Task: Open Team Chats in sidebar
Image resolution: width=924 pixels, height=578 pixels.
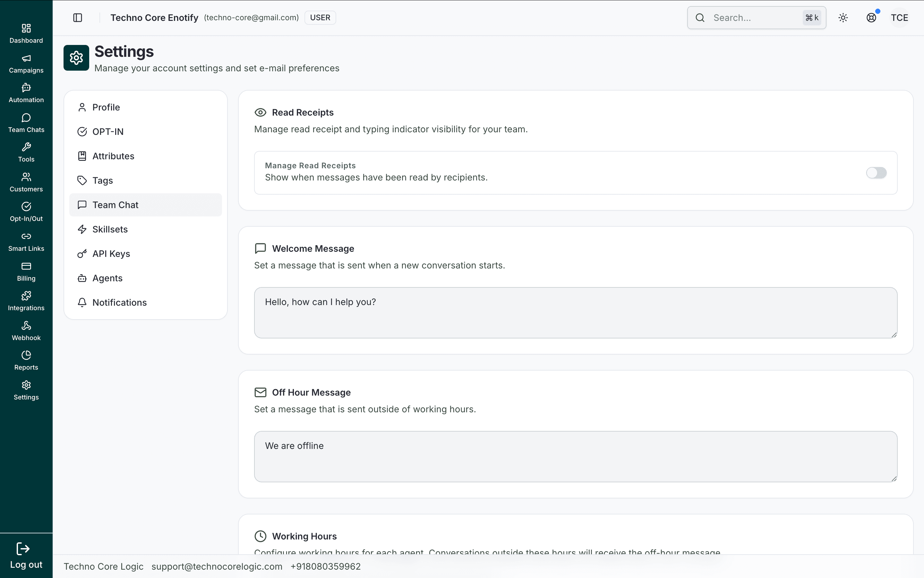Action: [26, 123]
